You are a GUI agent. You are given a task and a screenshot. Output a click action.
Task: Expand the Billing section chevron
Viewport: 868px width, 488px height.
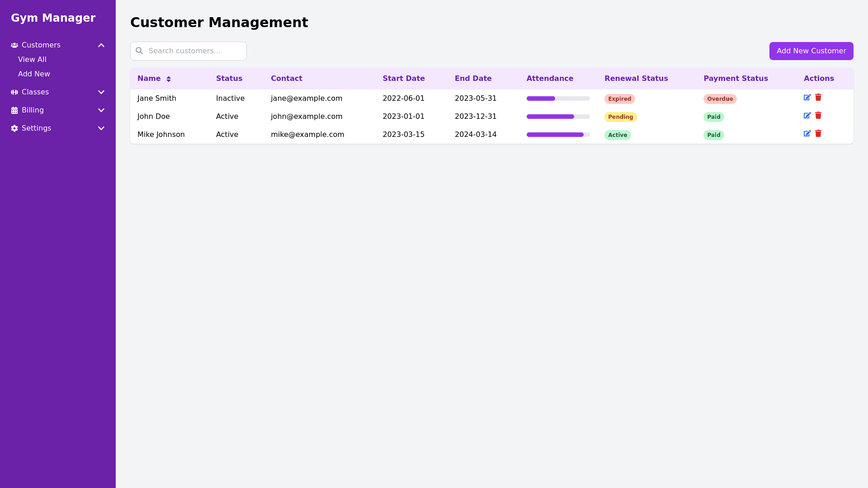pos(101,110)
